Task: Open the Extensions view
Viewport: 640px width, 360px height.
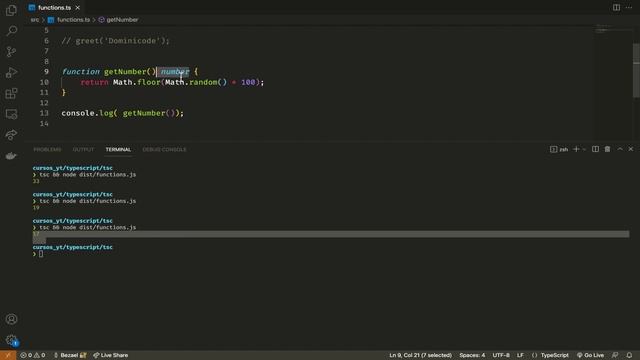Action: [x=11, y=93]
